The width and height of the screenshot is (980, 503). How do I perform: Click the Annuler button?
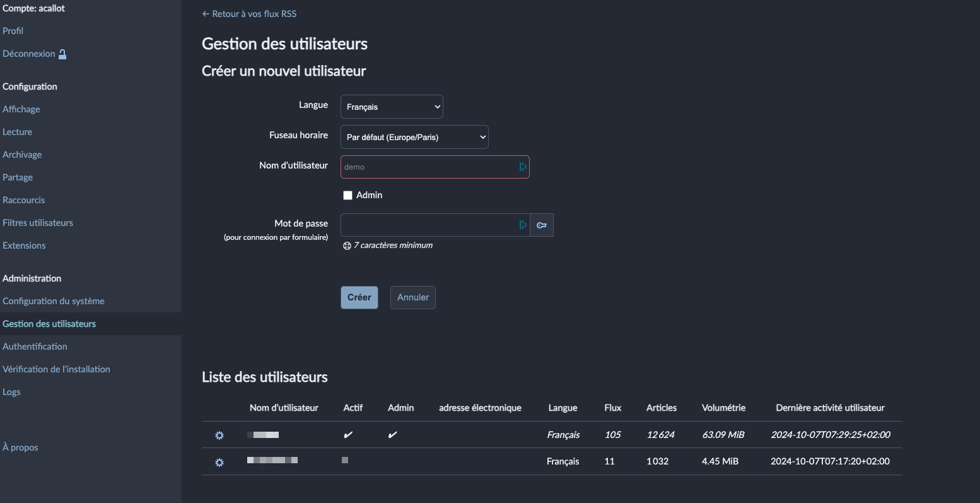[x=412, y=297]
